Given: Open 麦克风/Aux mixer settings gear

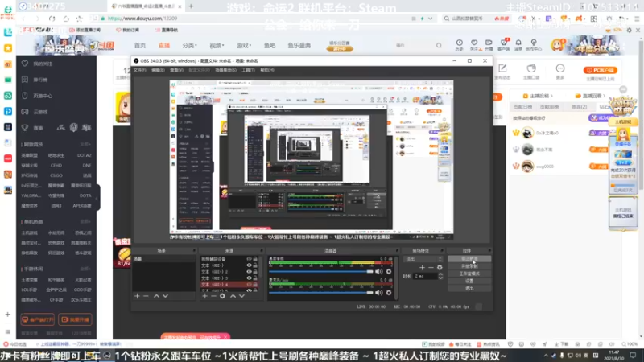Looking at the screenshot, I should (x=389, y=293).
